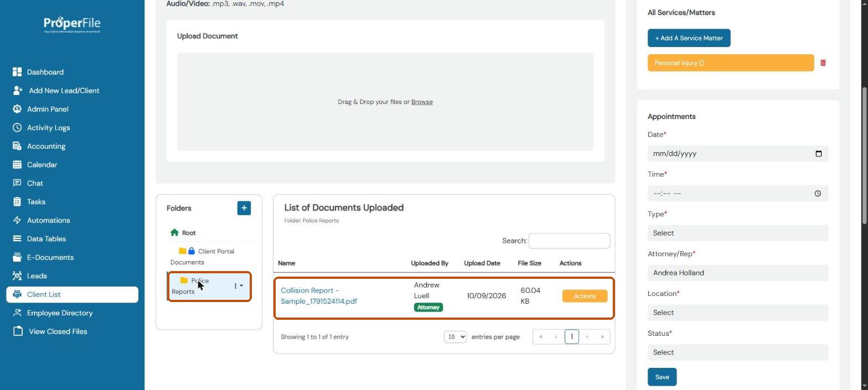Open the Client Portal Documents folder
Screen dimensions: 868x390
(203, 257)
